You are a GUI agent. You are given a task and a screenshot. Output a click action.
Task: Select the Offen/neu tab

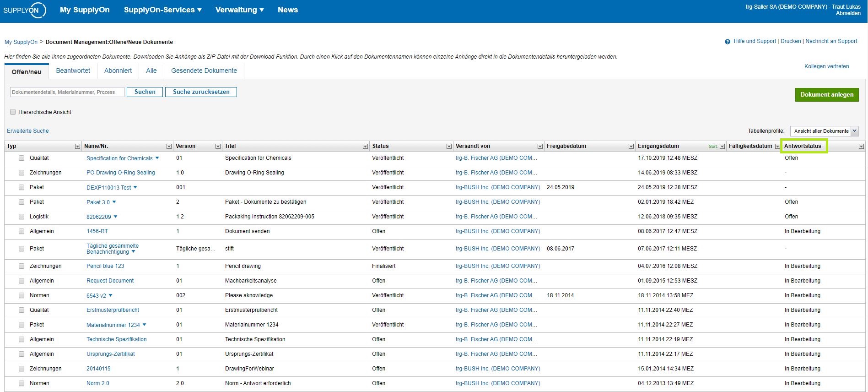27,72
